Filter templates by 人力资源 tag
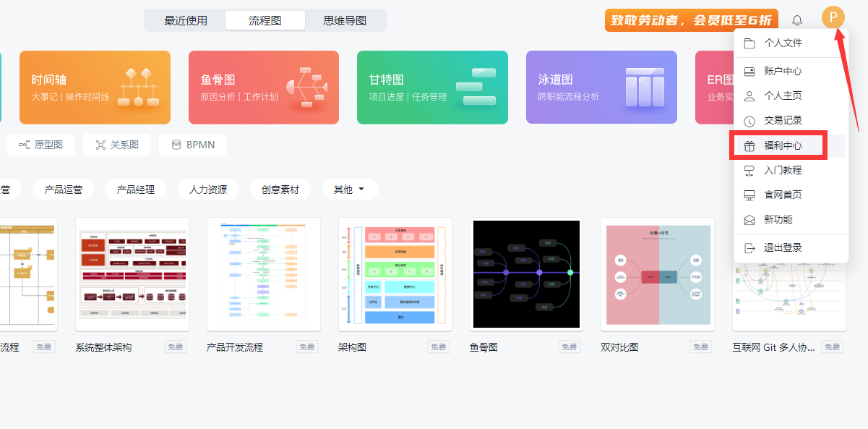 [x=208, y=190]
